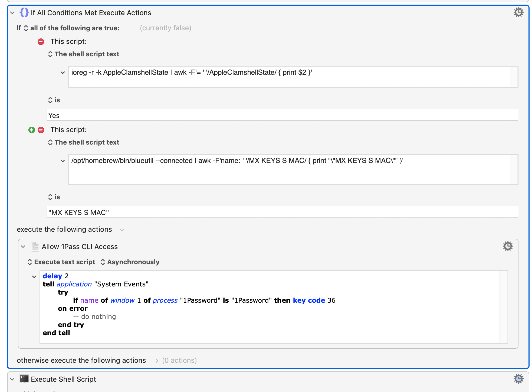Remove the blueutil script condition
The height and width of the screenshot is (392, 532).
[41, 130]
